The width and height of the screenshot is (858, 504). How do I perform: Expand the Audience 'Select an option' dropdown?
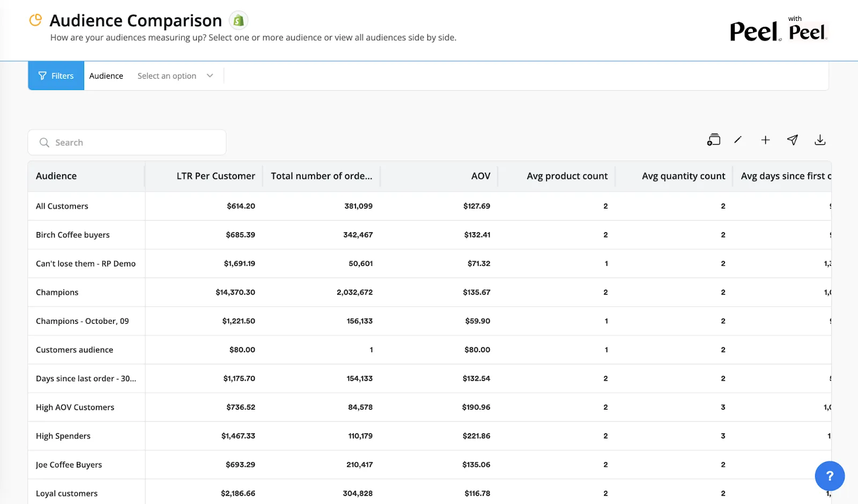[x=175, y=76]
